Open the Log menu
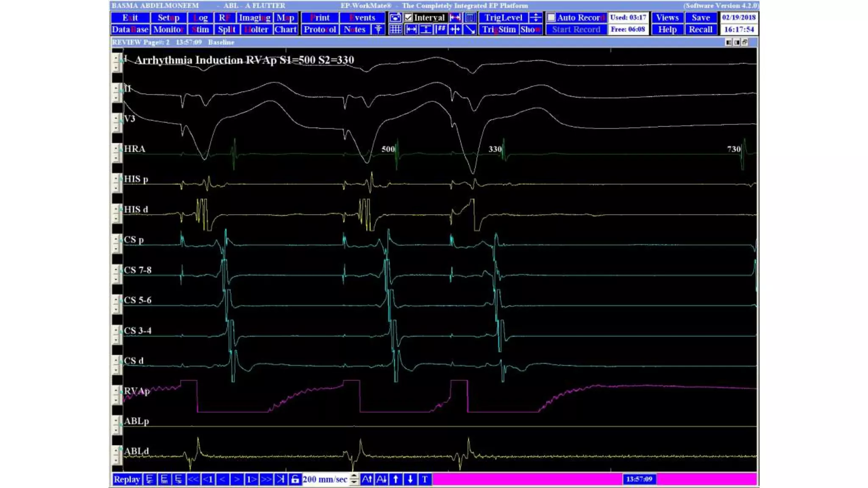The width and height of the screenshot is (868, 488). pyautogui.click(x=200, y=18)
